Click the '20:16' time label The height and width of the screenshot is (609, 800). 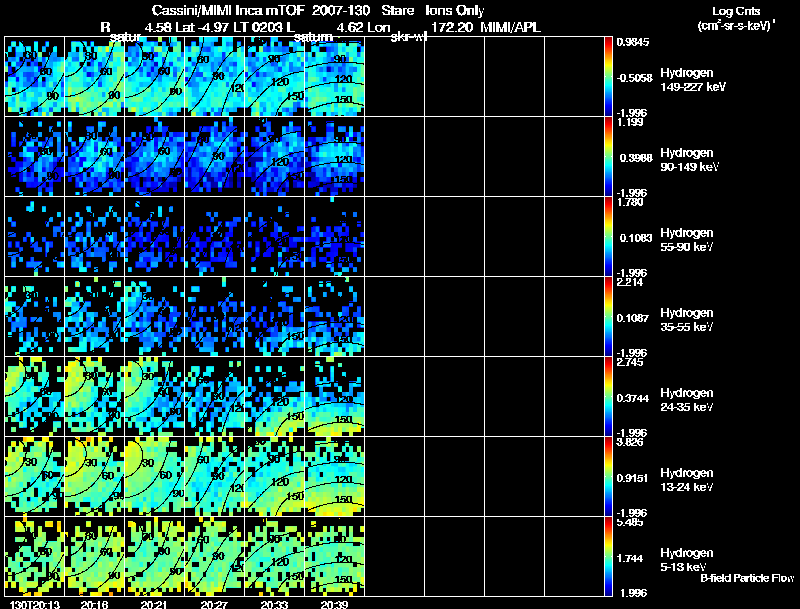pyautogui.click(x=94, y=604)
